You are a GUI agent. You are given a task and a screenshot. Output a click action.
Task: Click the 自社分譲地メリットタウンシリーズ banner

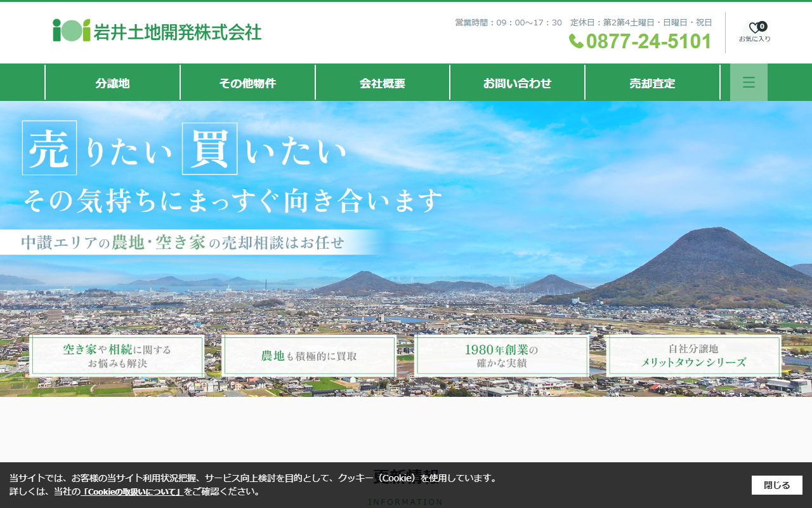693,356
